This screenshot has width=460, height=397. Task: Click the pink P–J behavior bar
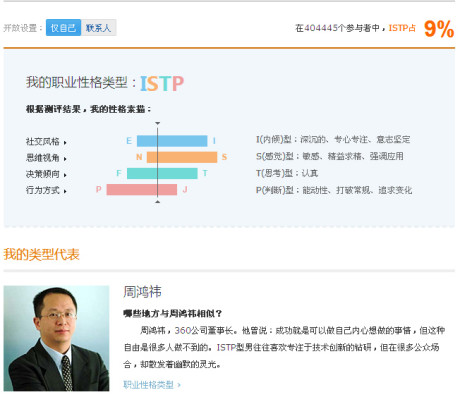click(x=142, y=190)
